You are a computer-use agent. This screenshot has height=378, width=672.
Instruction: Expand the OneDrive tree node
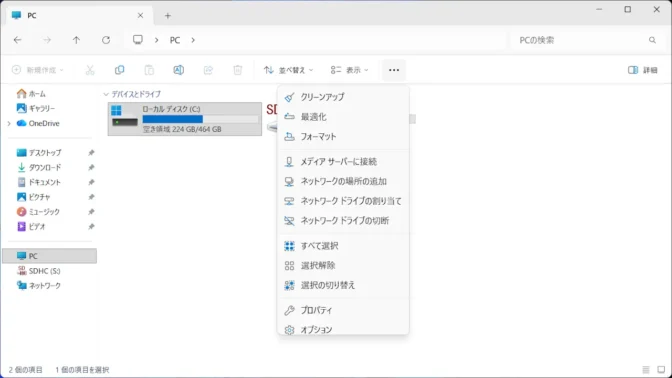tap(9, 123)
